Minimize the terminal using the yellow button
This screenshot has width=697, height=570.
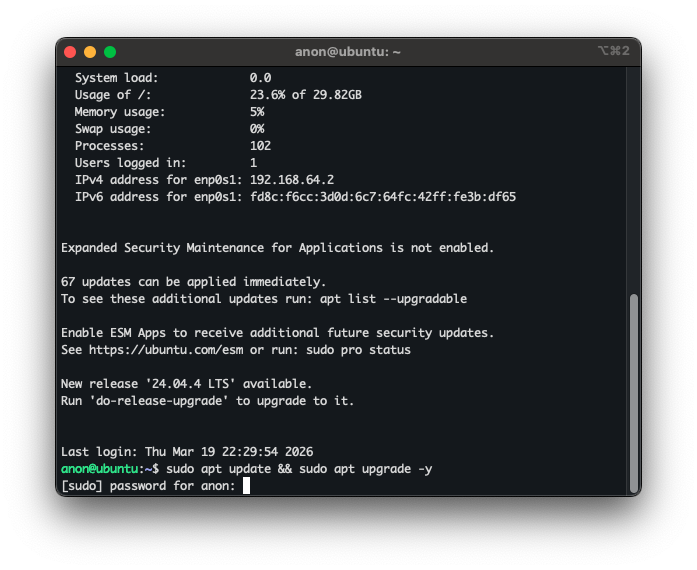[90, 51]
